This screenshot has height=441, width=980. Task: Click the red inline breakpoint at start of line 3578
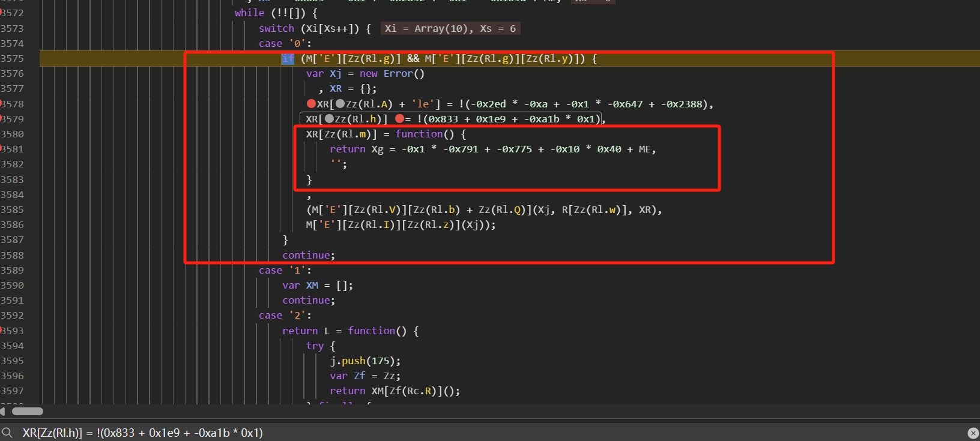click(x=311, y=104)
